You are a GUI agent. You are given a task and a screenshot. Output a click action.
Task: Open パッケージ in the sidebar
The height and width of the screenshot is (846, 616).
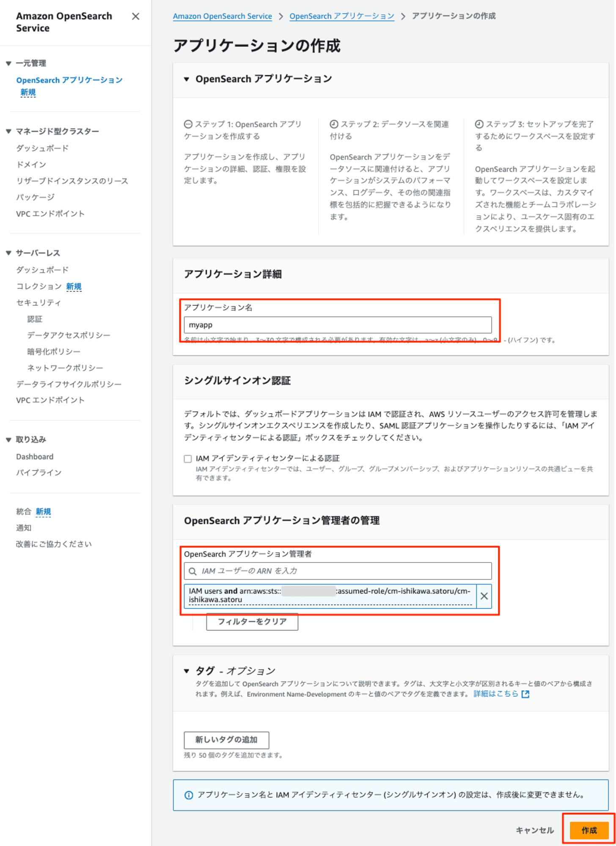pyautogui.click(x=36, y=197)
